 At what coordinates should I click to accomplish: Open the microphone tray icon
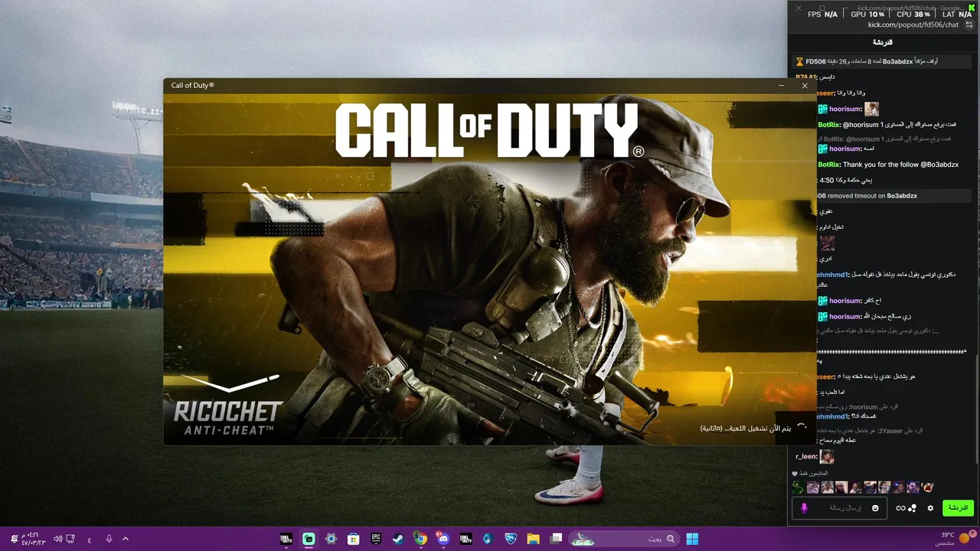coord(109,539)
